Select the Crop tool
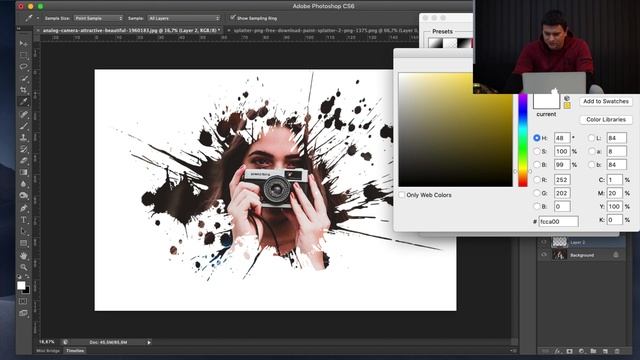The image size is (640, 360). [23, 90]
